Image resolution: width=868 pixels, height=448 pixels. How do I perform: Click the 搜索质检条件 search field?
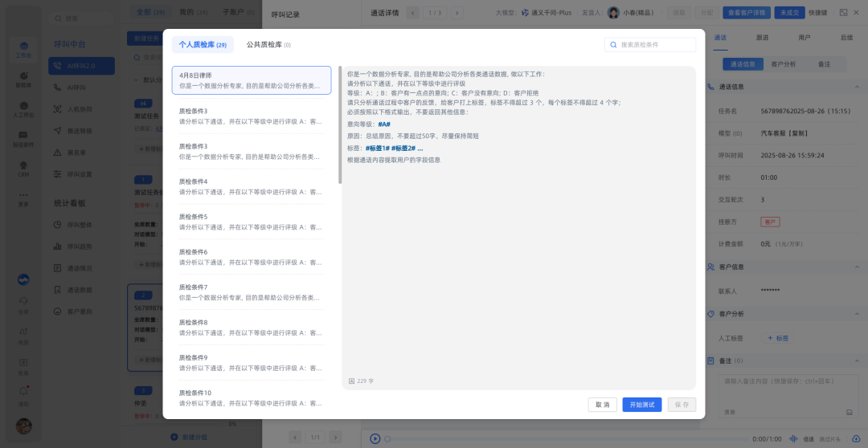click(655, 45)
